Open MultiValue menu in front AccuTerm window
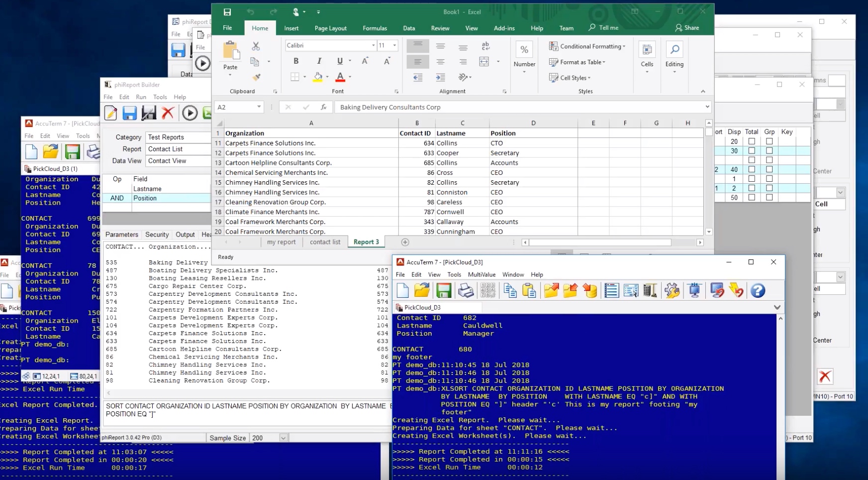868x480 pixels. coord(482,274)
